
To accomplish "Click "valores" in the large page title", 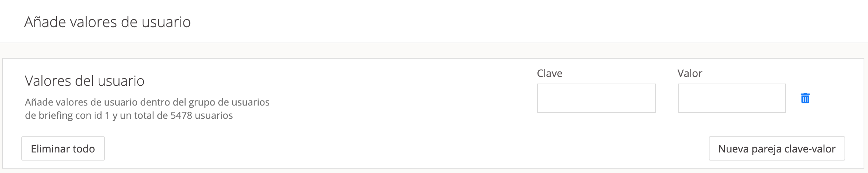I will (94, 22).
